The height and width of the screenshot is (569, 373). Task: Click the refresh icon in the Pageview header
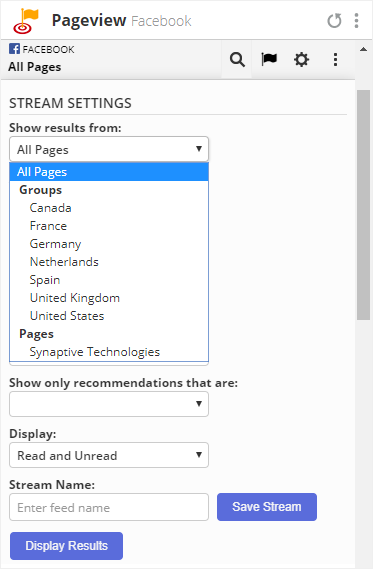[334, 21]
